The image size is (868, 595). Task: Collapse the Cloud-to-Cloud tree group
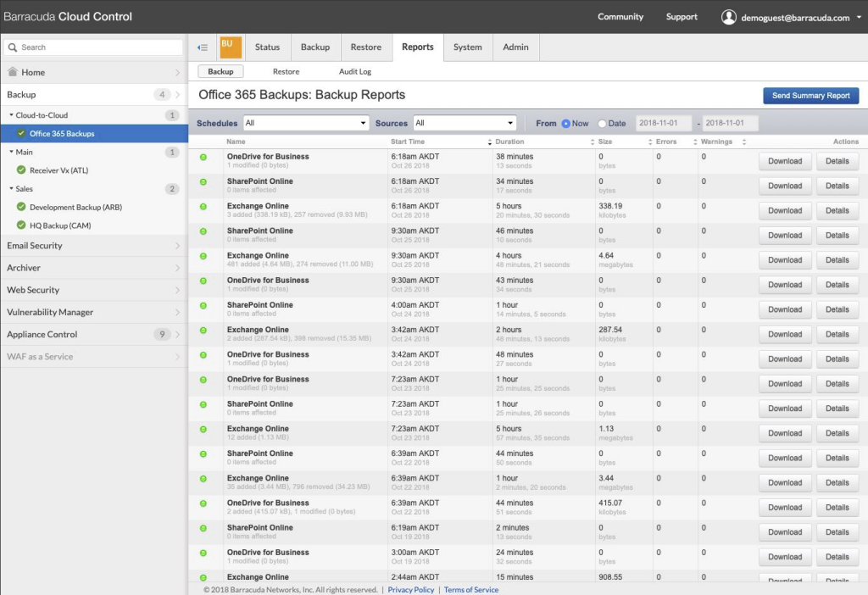[11, 115]
